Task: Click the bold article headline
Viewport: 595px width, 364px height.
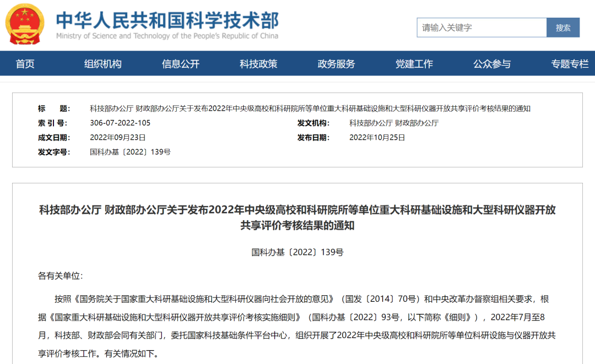Action: point(297,218)
